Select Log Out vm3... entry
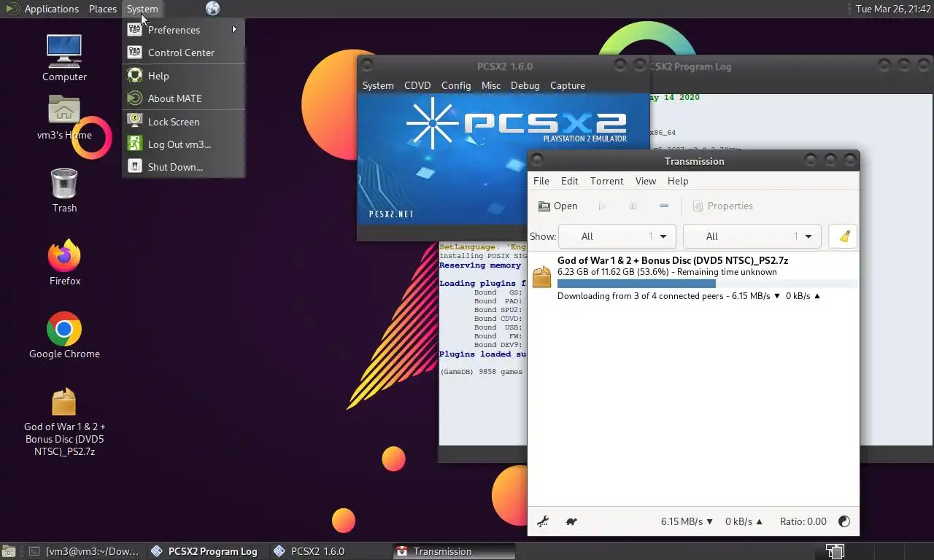This screenshot has height=560, width=934. point(183,144)
